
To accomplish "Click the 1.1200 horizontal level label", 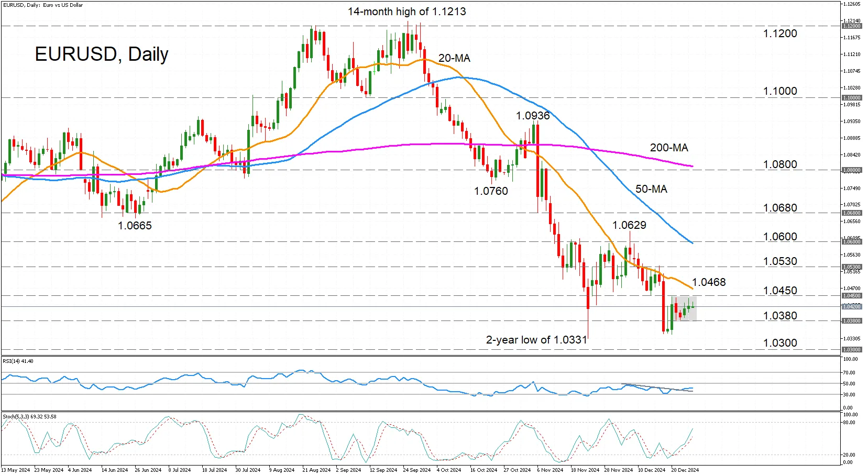I will pos(780,34).
